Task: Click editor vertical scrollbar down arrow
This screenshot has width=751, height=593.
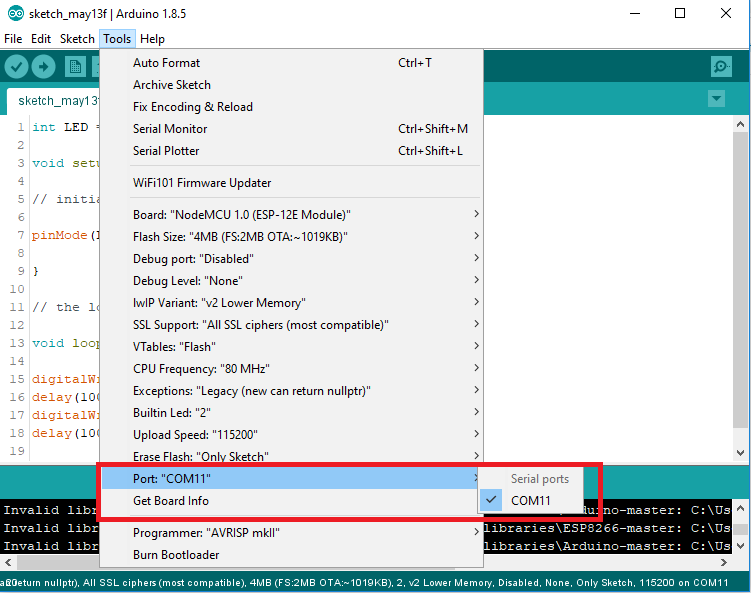Action: [740, 452]
